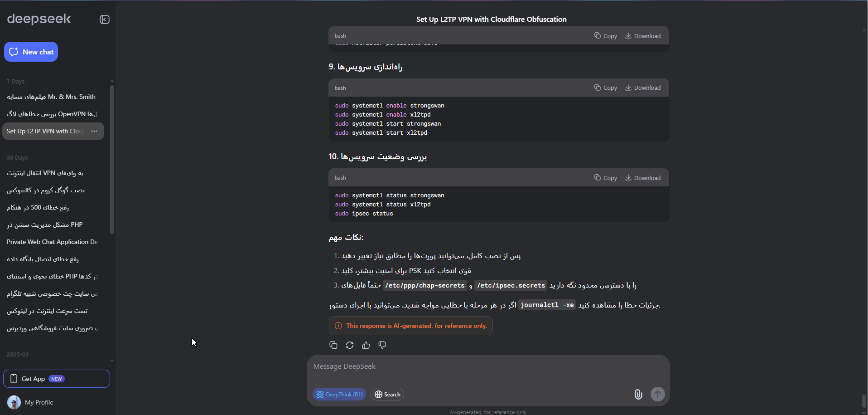Open the Private Web Chat Application chat
The width and height of the screenshot is (868, 415).
(53, 242)
